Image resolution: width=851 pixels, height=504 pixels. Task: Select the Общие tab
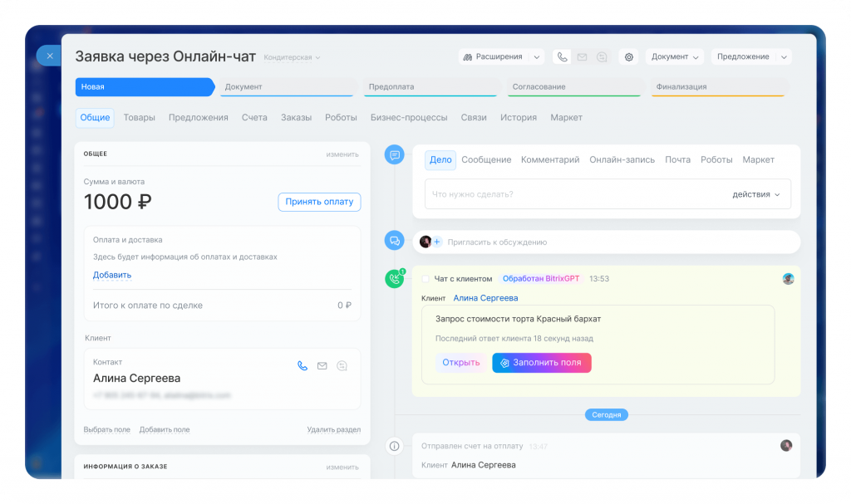pos(95,118)
